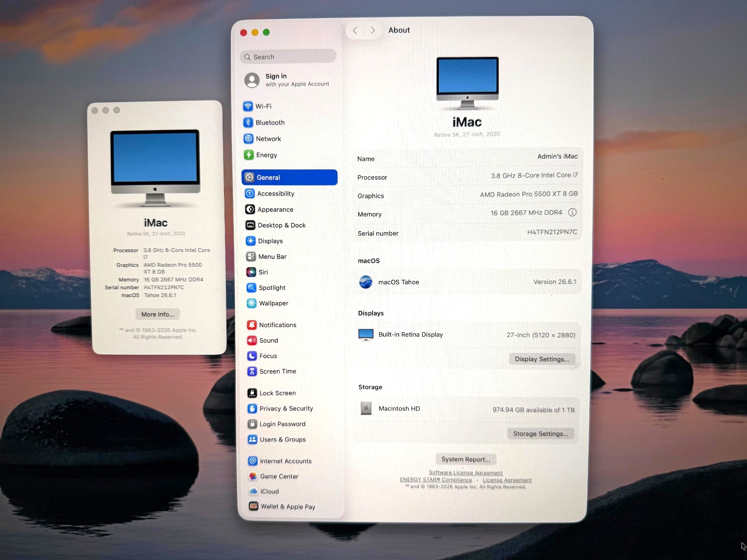Select the Appearance icon
747x560 pixels.
tap(250, 210)
